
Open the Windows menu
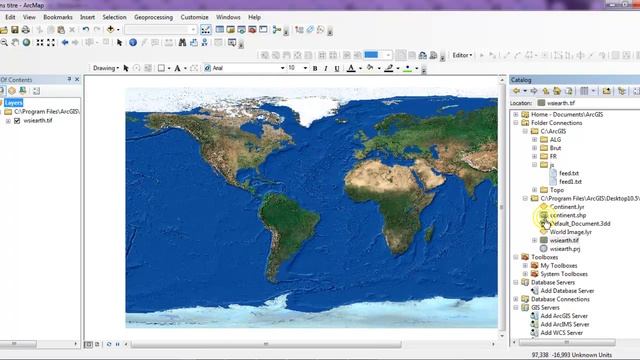tap(228, 17)
